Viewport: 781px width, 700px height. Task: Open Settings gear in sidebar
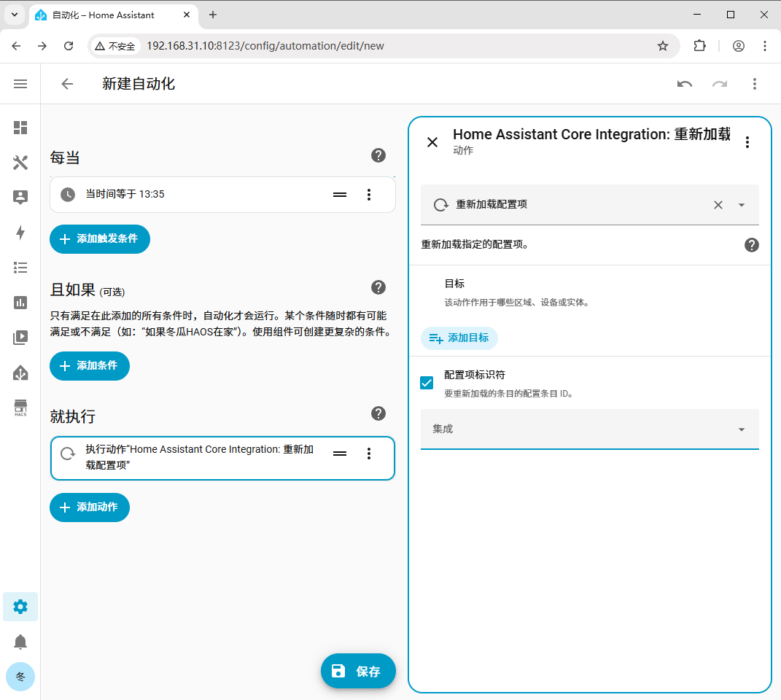coord(20,607)
